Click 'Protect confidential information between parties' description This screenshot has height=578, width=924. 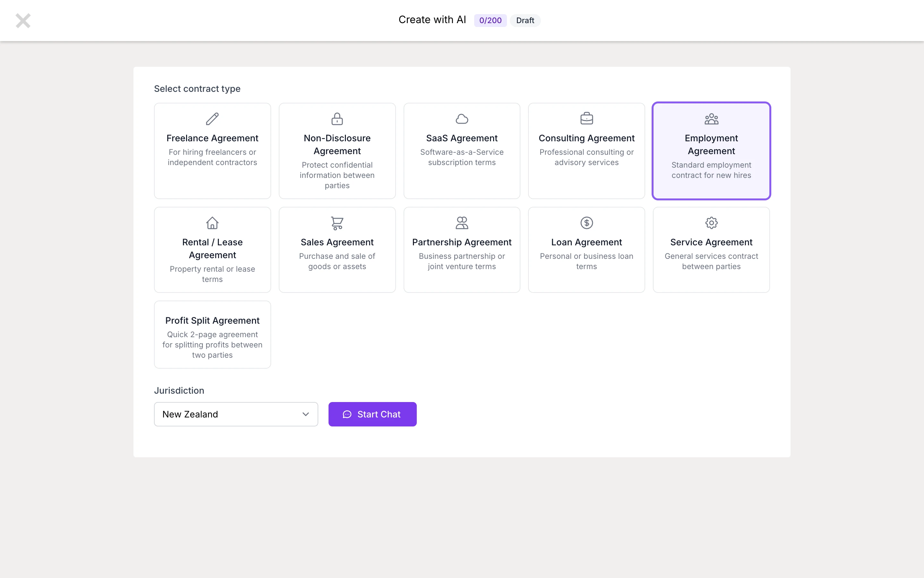(x=337, y=175)
